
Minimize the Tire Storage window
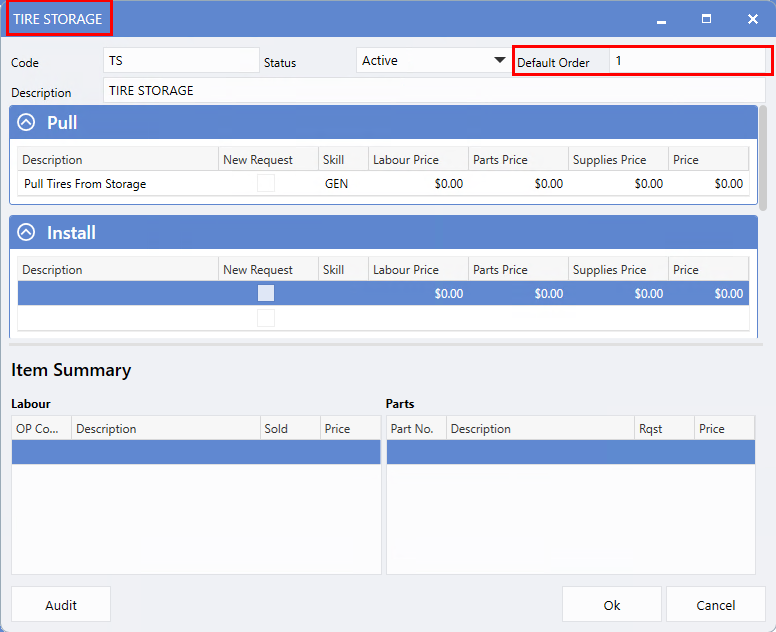(x=661, y=19)
